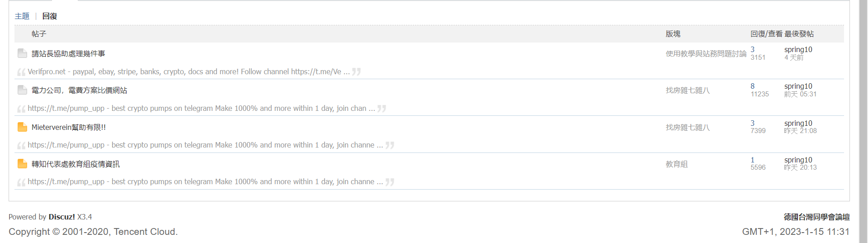Open thread 轉知代表處教育組疫情資訊
This screenshot has width=868, height=243.
75,164
